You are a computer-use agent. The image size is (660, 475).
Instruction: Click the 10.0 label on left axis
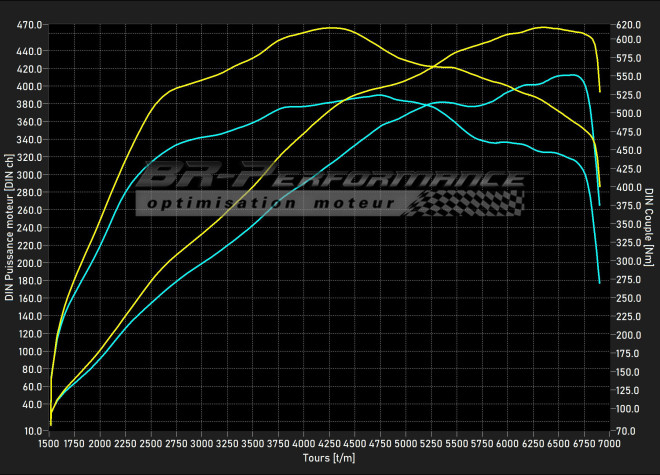[x=32, y=430]
